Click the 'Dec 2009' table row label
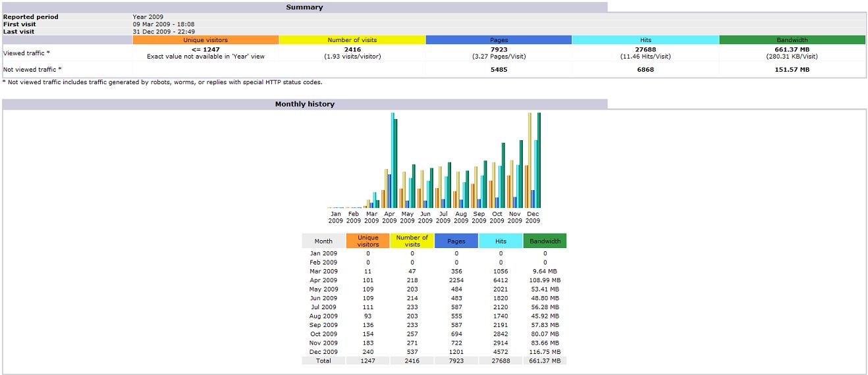 323,351
